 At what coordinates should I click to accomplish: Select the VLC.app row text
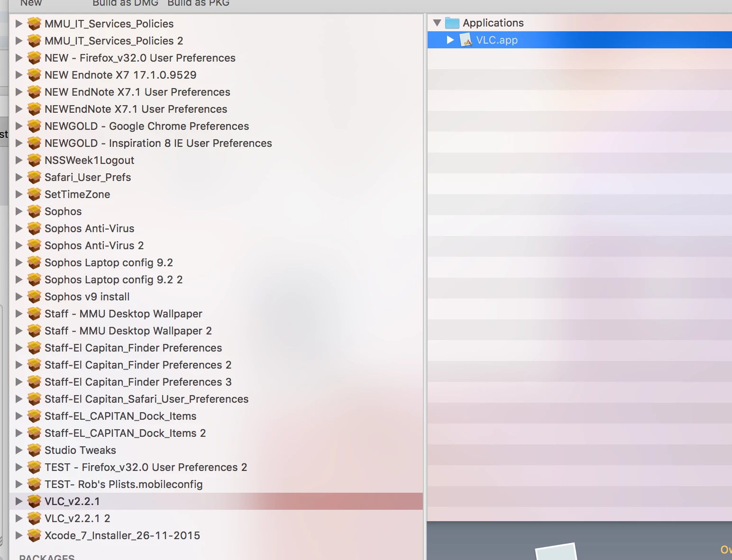pyautogui.click(x=497, y=40)
